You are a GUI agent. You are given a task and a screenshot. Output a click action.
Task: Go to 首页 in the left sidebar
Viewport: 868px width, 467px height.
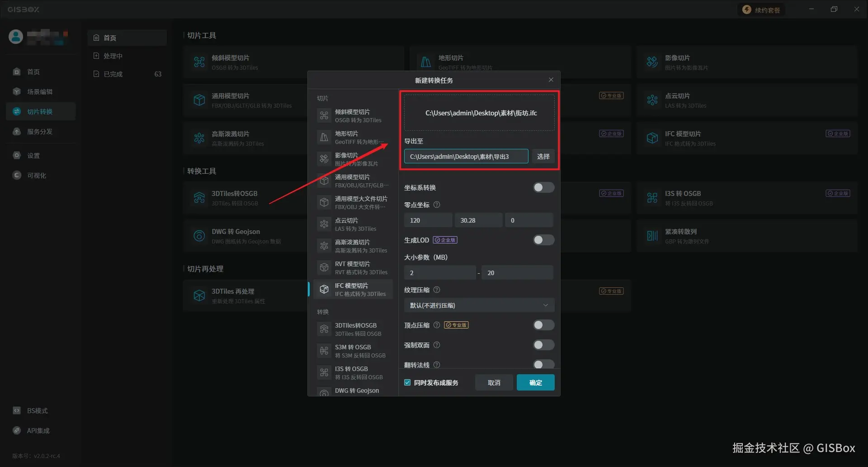point(41,71)
